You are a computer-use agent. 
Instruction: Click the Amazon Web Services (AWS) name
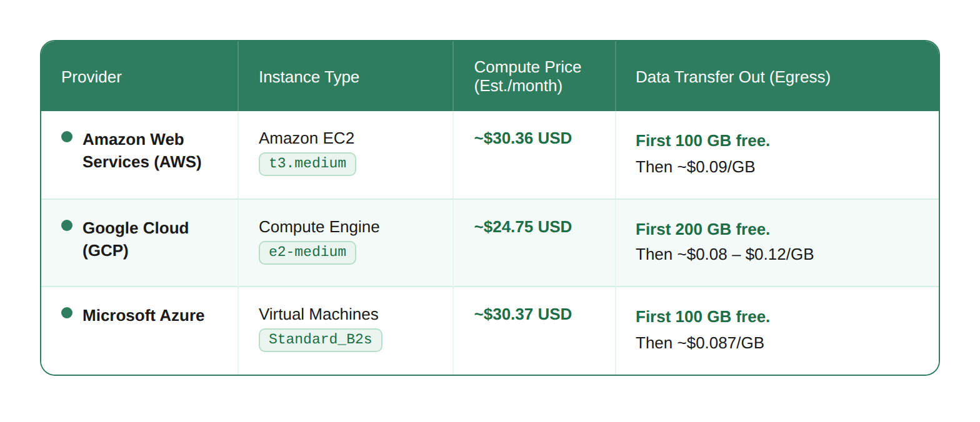[142, 150]
